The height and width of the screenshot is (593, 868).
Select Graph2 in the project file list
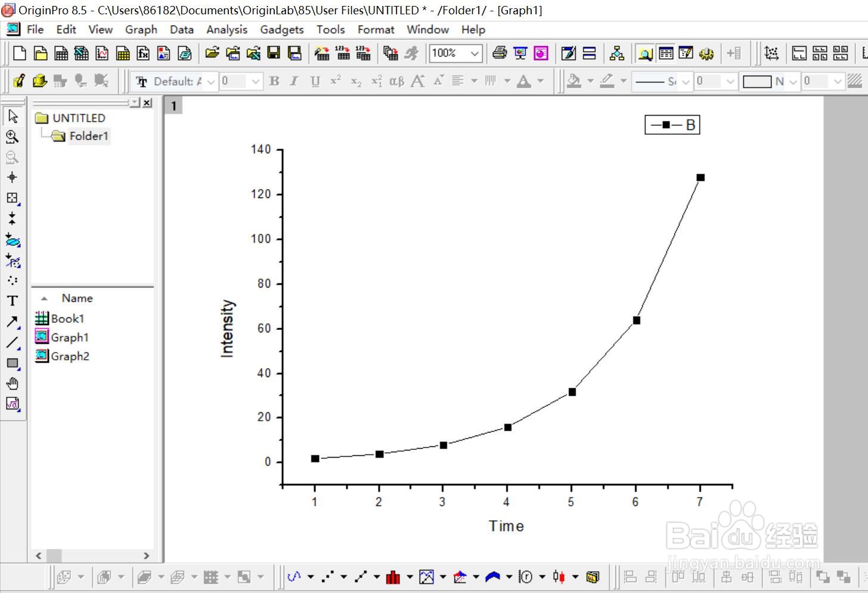70,356
